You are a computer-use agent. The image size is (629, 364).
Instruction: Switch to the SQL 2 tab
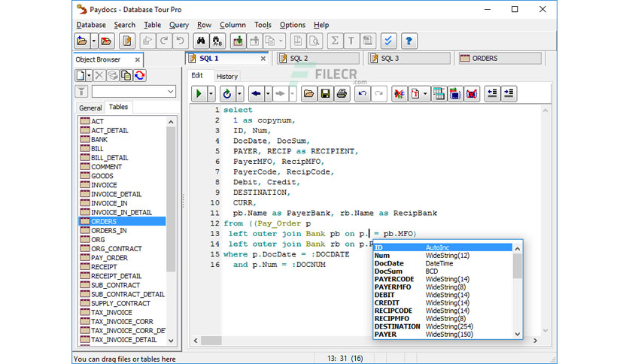point(318,59)
